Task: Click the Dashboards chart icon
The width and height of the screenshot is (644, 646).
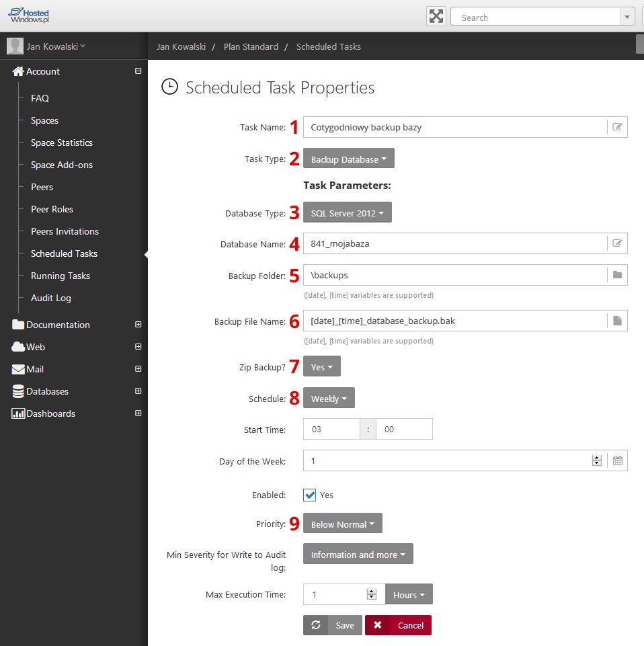Action: pos(18,413)
